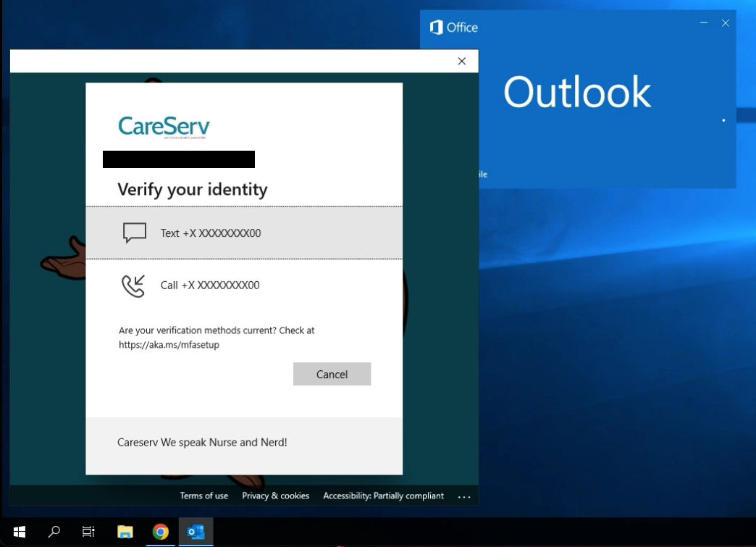The height and width of the screenshot is (547, 756).
Task: Click the incoming phone call icon
Action: pos(133,285)
